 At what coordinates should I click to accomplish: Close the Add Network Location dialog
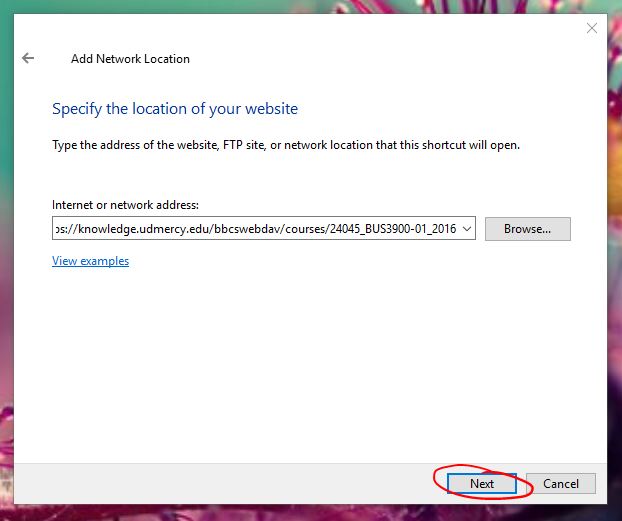point(591,29)
